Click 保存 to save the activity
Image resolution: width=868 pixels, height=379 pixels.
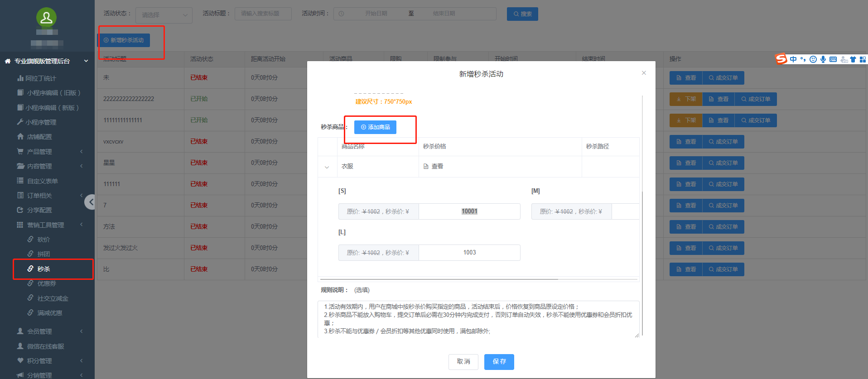(x=499, y=362)
